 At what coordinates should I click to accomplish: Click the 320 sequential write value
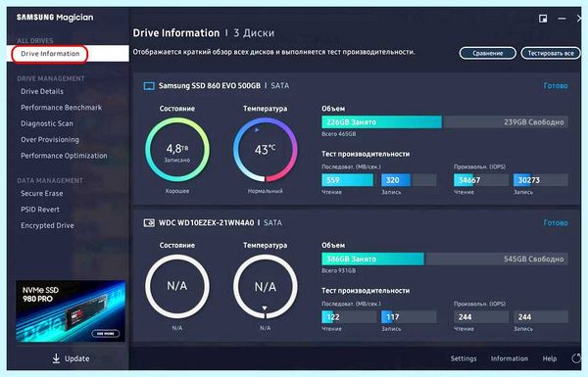pyautogui.click(x=393, y=180)
